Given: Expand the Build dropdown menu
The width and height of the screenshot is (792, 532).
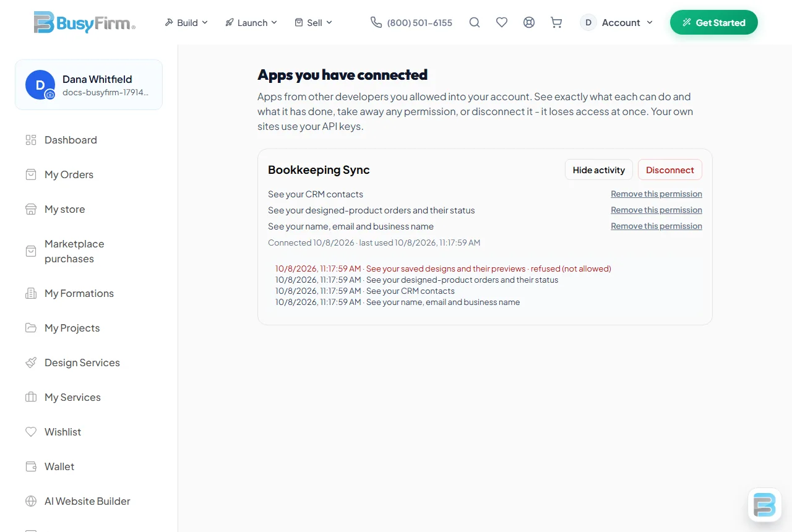Looking at the screenshot, I should point(186,22).
